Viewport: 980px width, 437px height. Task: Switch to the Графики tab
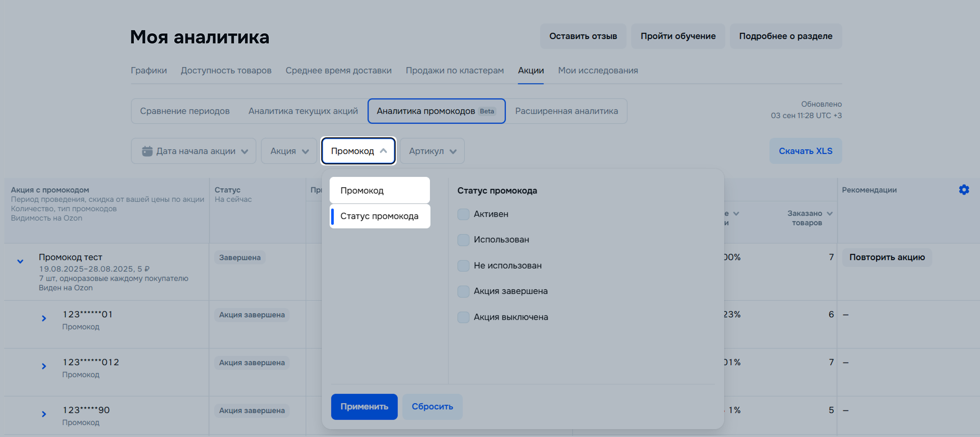149,70
